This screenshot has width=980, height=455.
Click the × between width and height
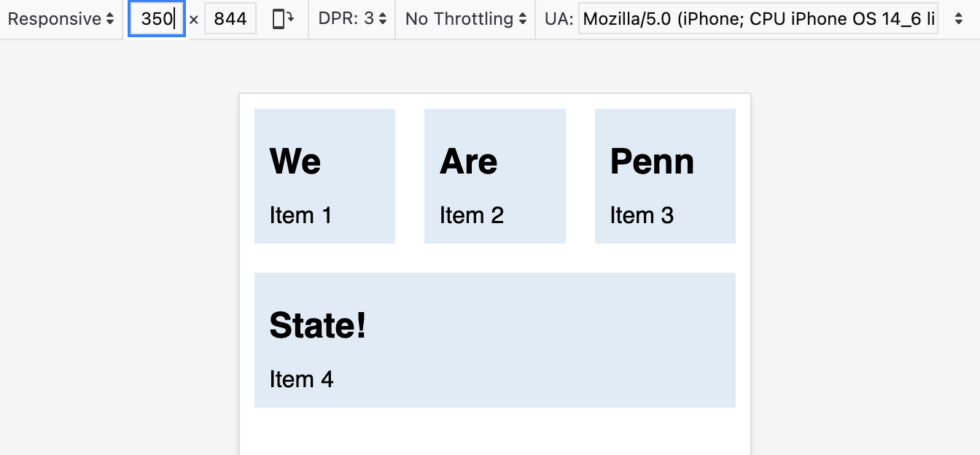click(x=194, y=20)
